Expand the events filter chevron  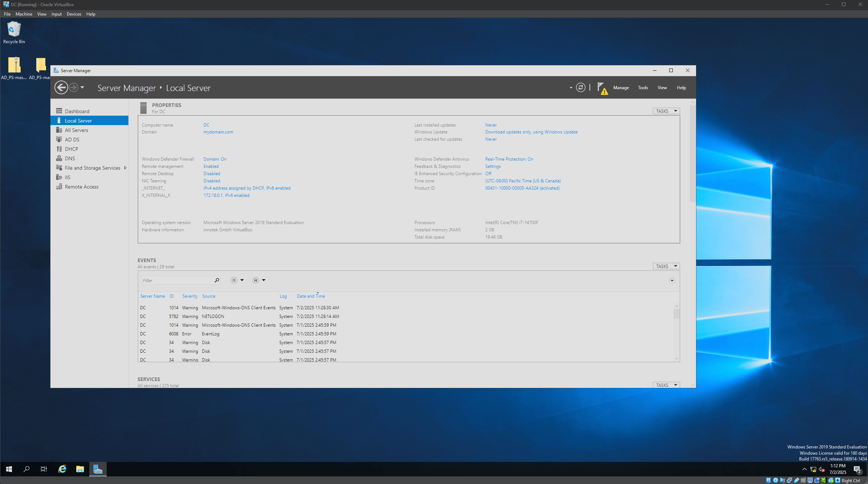coord(672,280)
